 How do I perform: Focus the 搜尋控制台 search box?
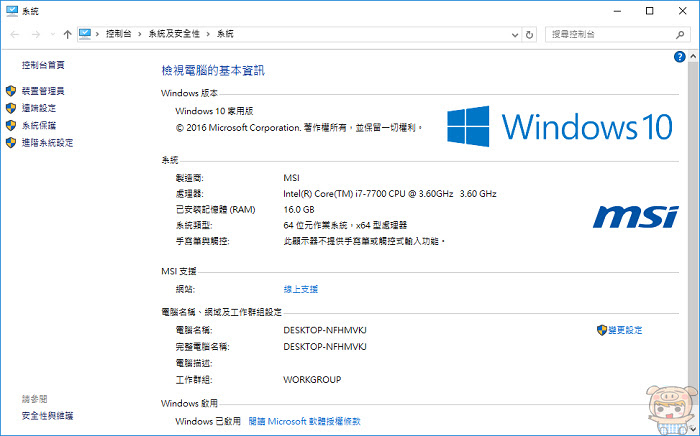click(618, 34)
